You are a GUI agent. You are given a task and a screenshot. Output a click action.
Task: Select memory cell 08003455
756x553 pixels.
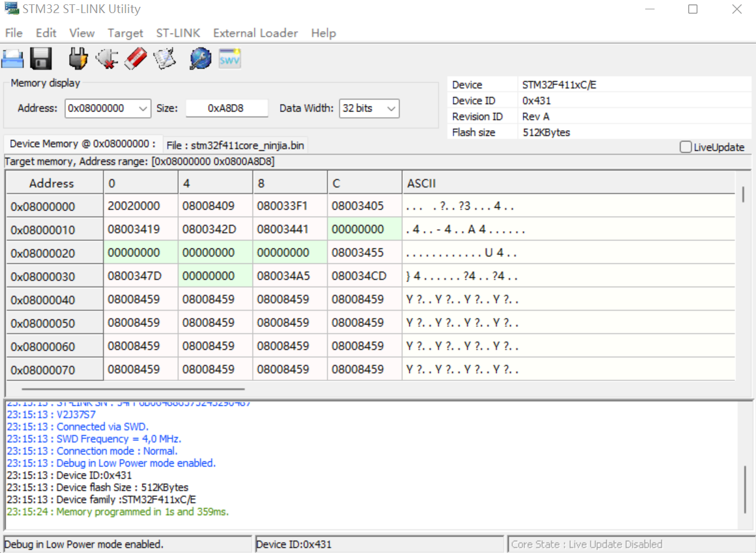(365, 253)
